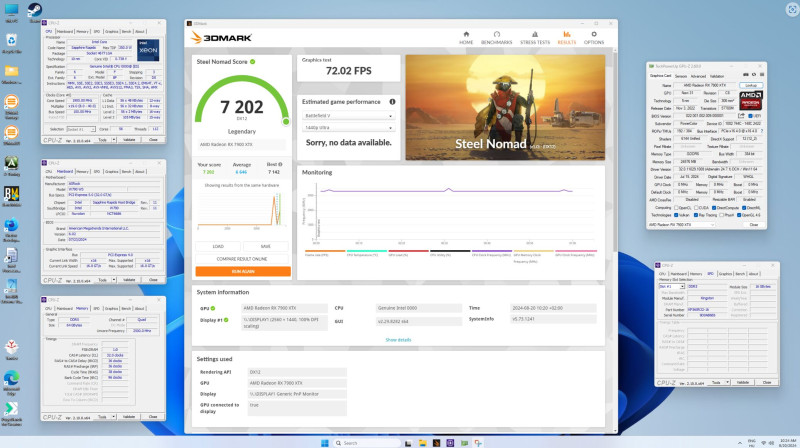800x448 pixels.
Task: Click the 3DMark logo in the header
Action: pyautogui.click(x=221, y=37)
